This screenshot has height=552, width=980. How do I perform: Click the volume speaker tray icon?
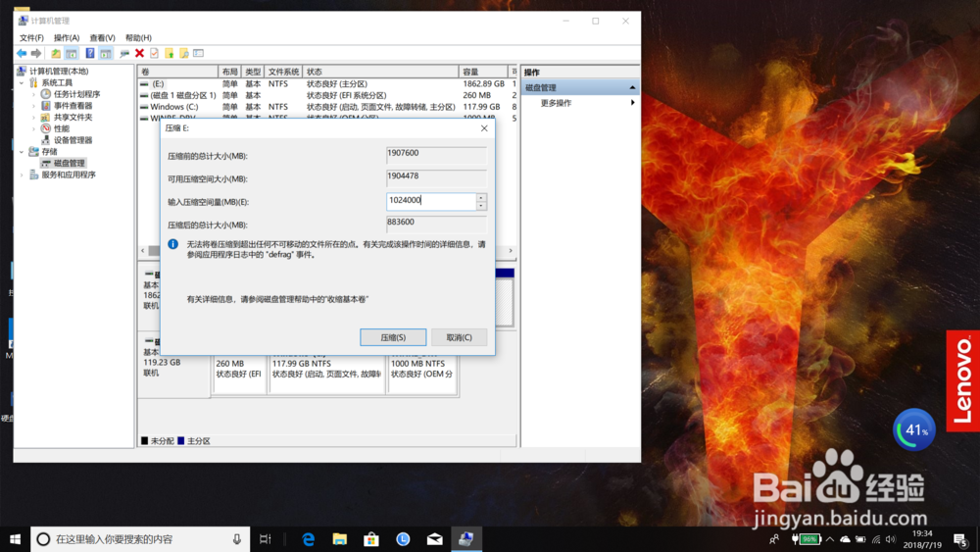coord(891,539)
